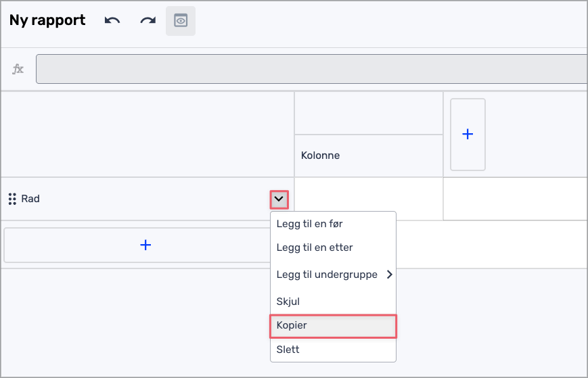Viewport: 588px width, 378px height.
Task: Select the Kolonne header cell
Action: pos(369,156)
